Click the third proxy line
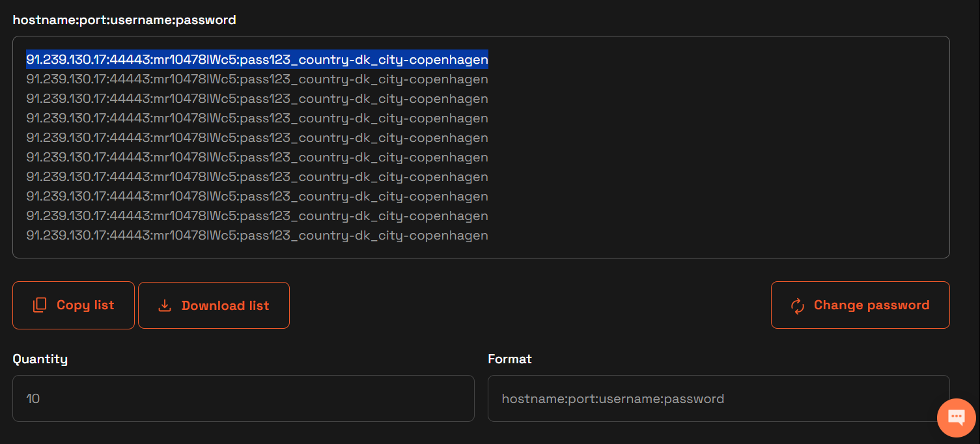This screenshot has width=980, height=444. (x=257, y=99)
